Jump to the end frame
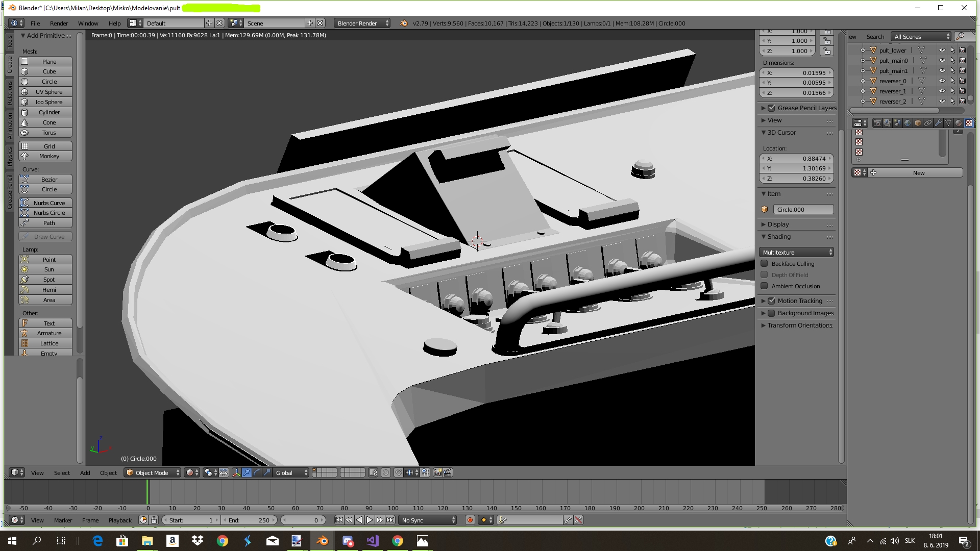 pyautogui.click(x=390, y=520)
